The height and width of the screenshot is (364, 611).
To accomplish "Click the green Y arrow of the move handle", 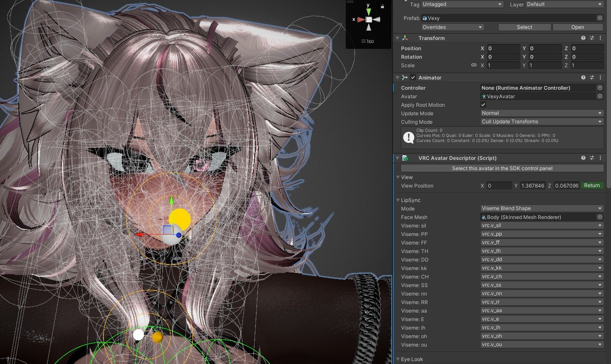I will pos(171,201).
